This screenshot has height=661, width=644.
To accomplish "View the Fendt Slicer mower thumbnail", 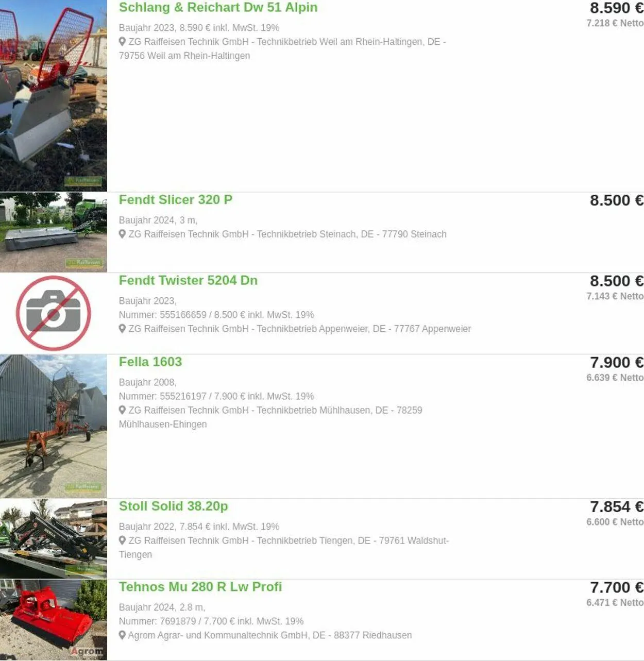I will pos(54,232).
